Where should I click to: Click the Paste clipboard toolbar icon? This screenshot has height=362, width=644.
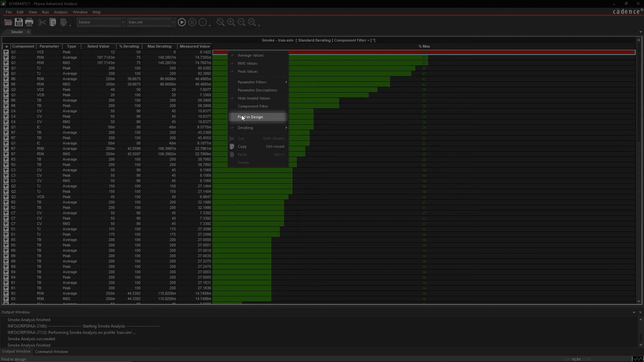[x=63, y=22]
